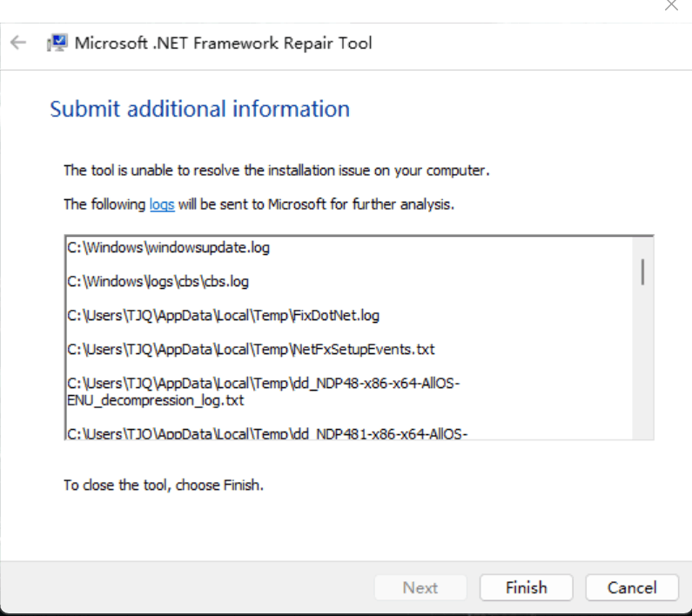Select the FixDotNet.log path entry
The width and height of the screenshot is (692, 616).
224,316
